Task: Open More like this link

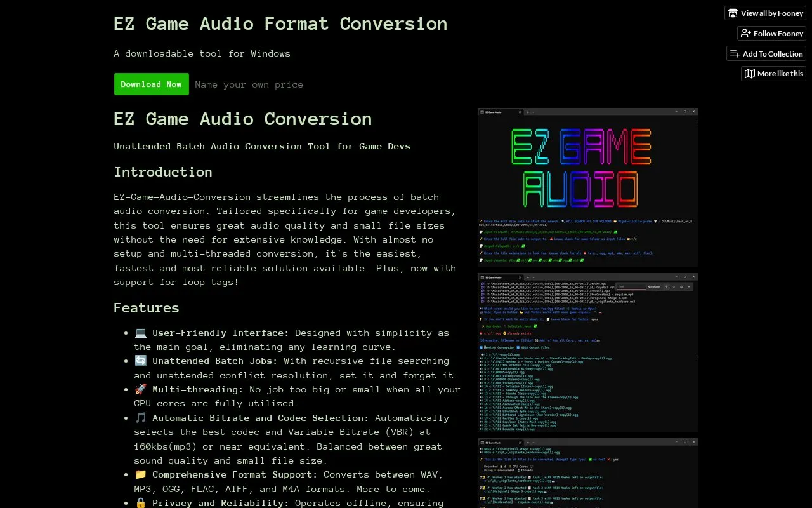Action: coord(773,74)
